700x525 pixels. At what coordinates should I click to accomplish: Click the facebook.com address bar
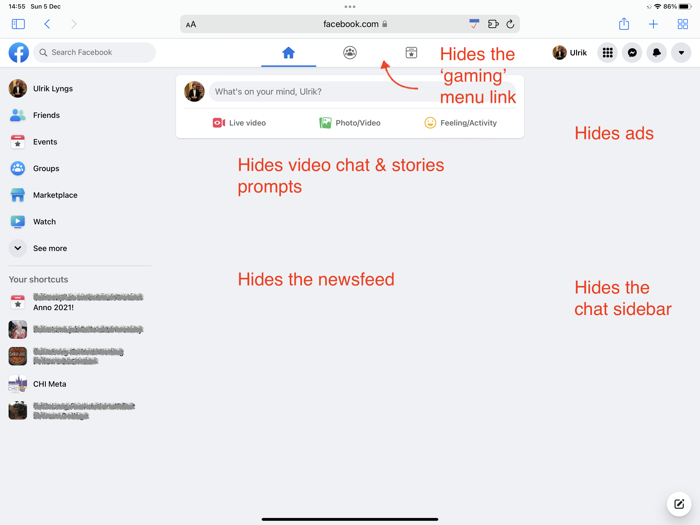click(350, 24)
